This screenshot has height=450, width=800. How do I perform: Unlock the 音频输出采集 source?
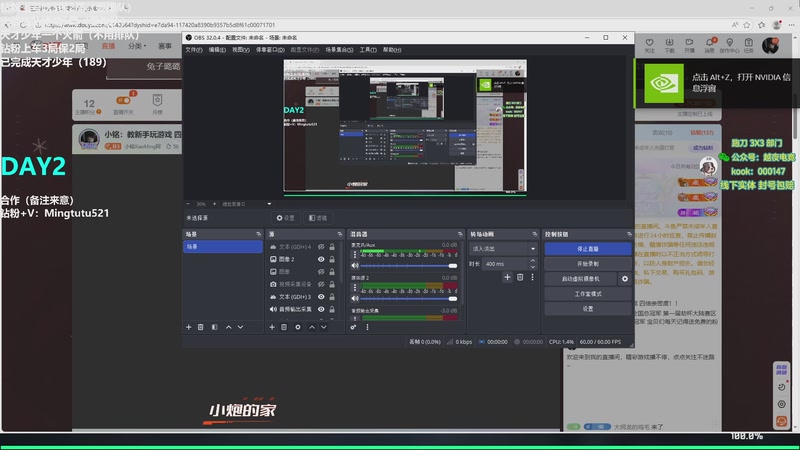332,309
